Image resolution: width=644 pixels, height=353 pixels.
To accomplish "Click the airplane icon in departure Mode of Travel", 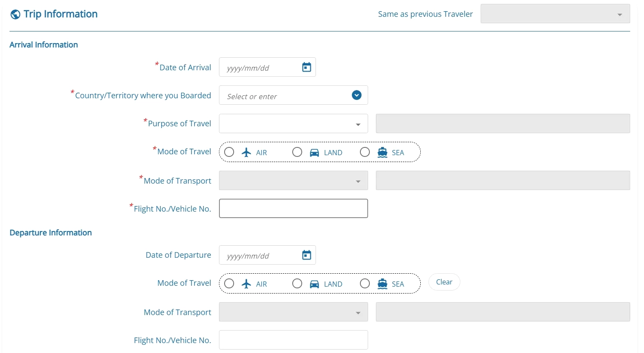I will click(x=246, y=284).
